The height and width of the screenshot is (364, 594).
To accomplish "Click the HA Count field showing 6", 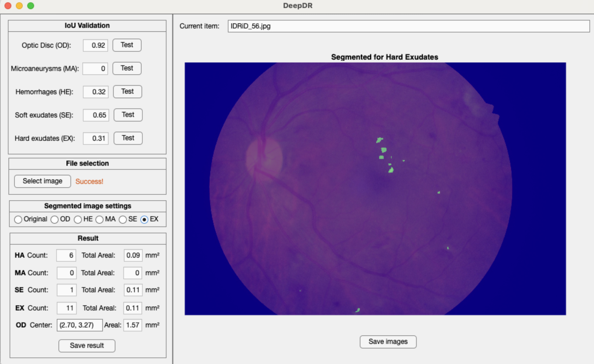I will point(66,255).
